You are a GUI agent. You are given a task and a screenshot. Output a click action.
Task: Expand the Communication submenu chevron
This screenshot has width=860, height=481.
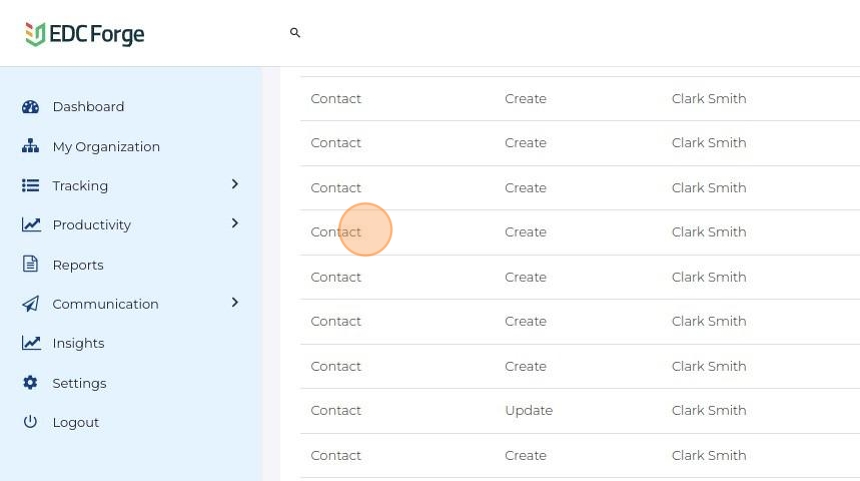(235, 303)
